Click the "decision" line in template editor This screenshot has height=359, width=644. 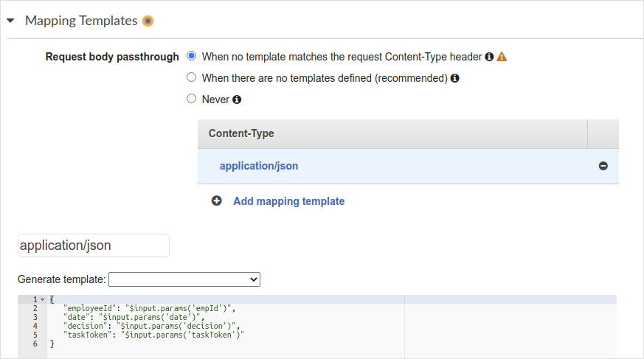click(151, 326)
